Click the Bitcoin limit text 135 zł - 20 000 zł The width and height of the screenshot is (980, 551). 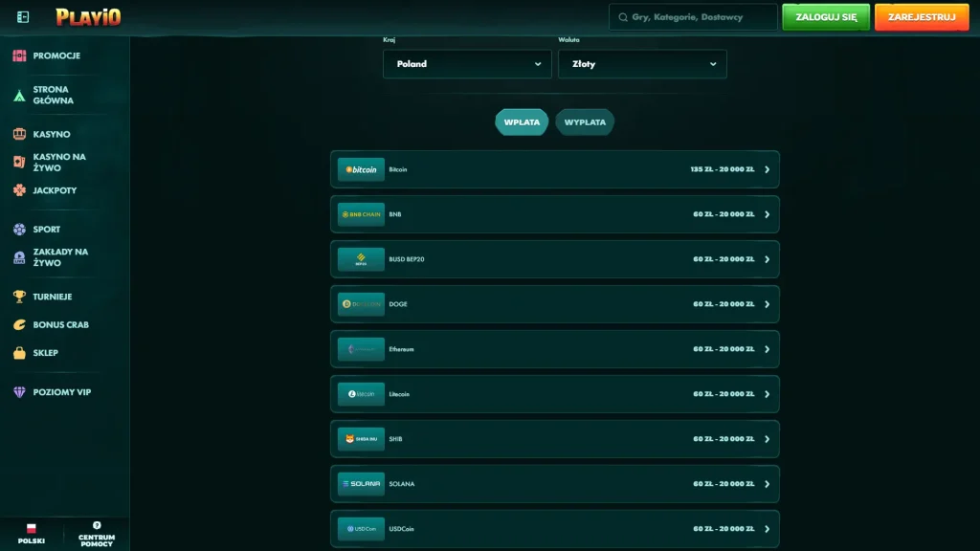[722, 169]
